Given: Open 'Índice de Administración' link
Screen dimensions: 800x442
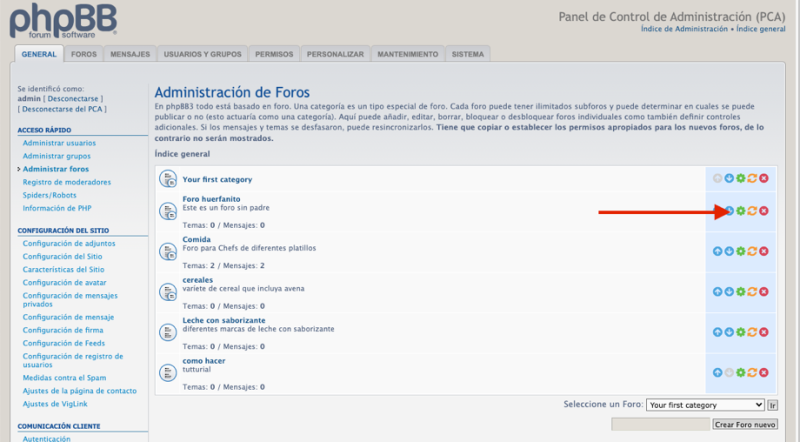Looking at the screenshot, I should 684,29.
